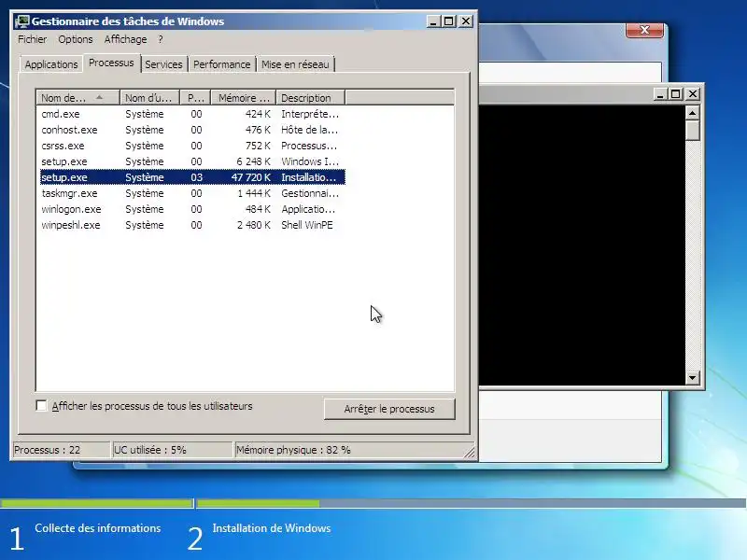Click the Hôte de la... description cell
Screen dimensions: 747x560
click(310, 130)
